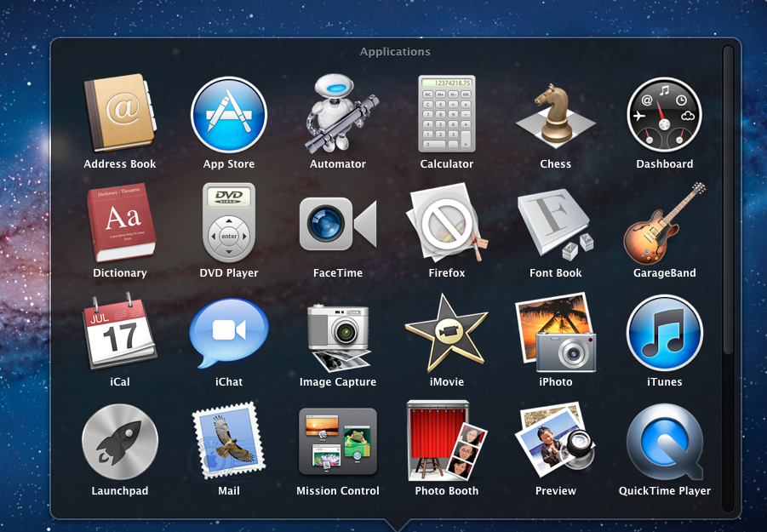
Task: Click the "Dictionary" label text
Action: pyautogui.click(x=120, y=273)
